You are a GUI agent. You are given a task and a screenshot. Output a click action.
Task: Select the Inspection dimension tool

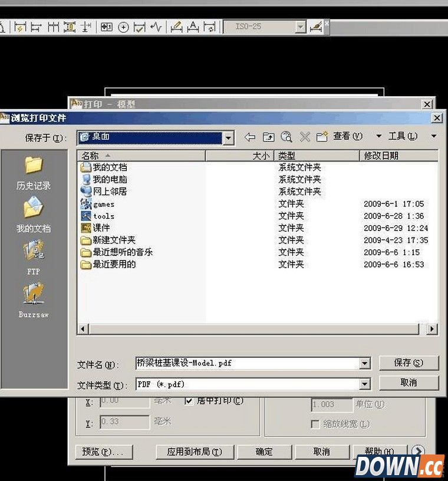click(140, 27)
